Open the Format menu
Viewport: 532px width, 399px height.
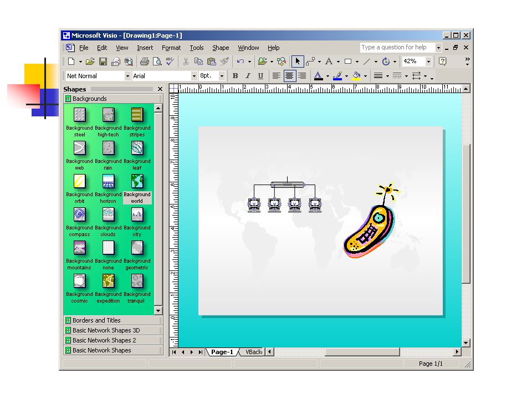171,48
